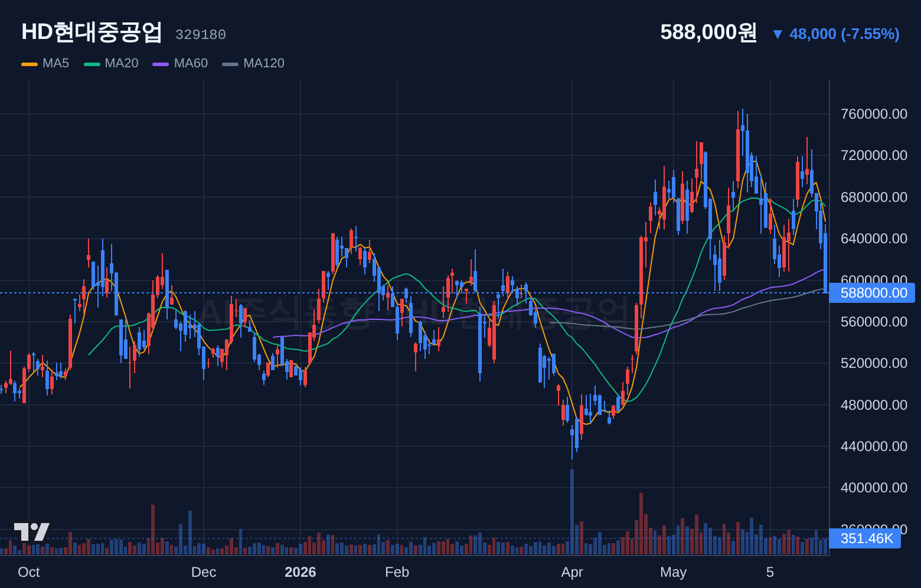Viewport: 921px width, 588px height.
Task: Toggle the MA5 legend line
Action: [45, 63]
